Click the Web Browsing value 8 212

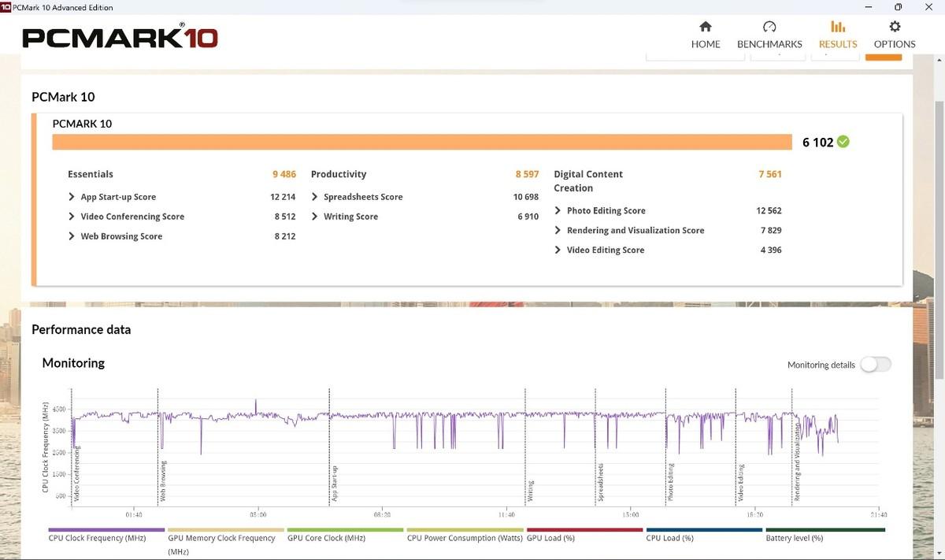[285, 236]
